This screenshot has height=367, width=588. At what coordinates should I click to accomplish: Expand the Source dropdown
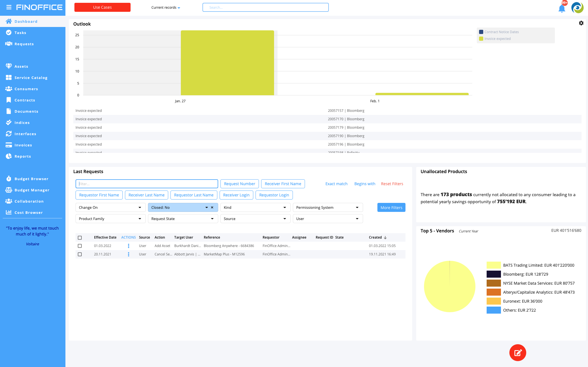coord(256,219)
